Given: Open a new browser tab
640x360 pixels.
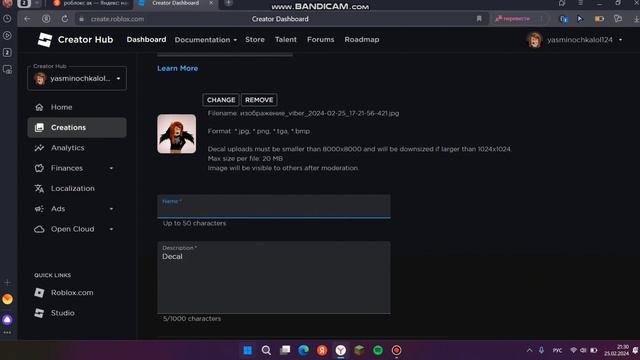Looking at the screenshot, I should click(x=229, y=3).
